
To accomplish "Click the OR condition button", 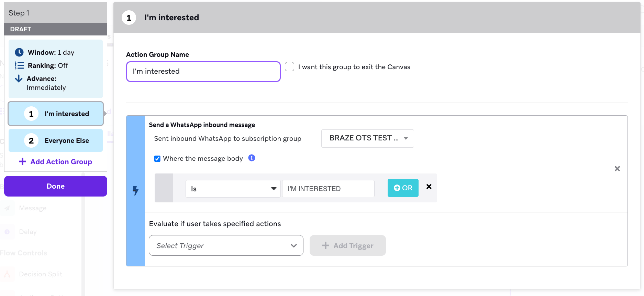I will coord(403,188).
